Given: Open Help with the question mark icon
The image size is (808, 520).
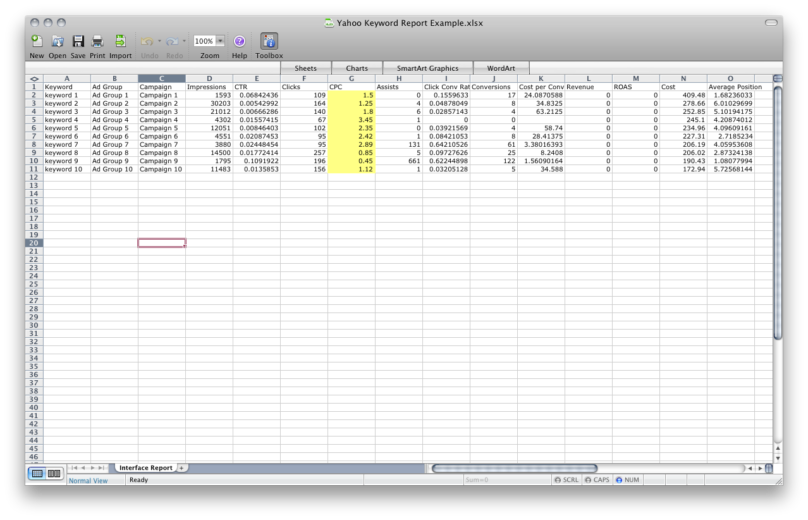Looking at the screenshot, I should [x=239, y=41].
